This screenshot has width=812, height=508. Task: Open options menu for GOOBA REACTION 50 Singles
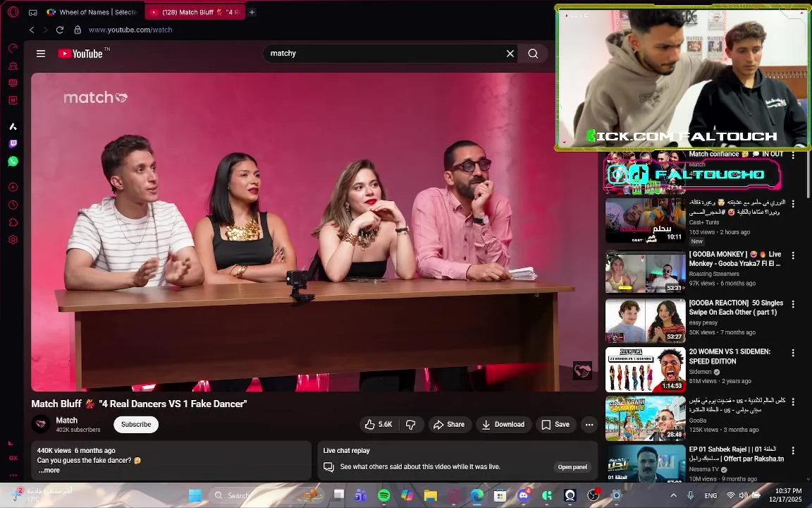pyautogui.click(x=793, y=304)
